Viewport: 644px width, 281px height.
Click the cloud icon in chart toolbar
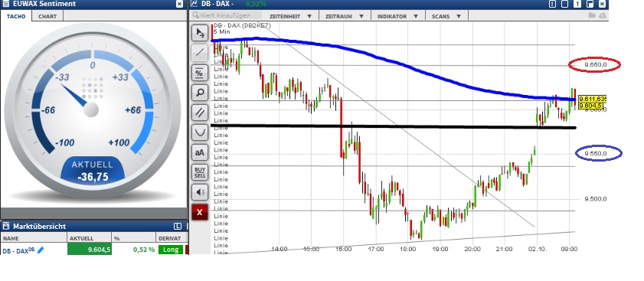point(603,15)
